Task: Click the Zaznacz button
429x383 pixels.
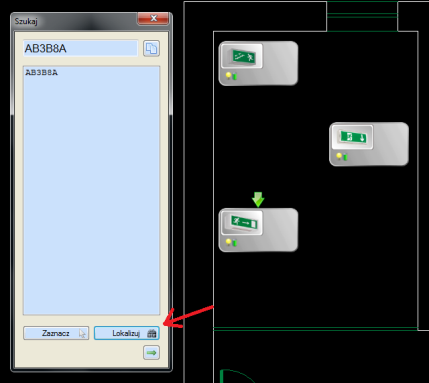Action: point(56,333)
